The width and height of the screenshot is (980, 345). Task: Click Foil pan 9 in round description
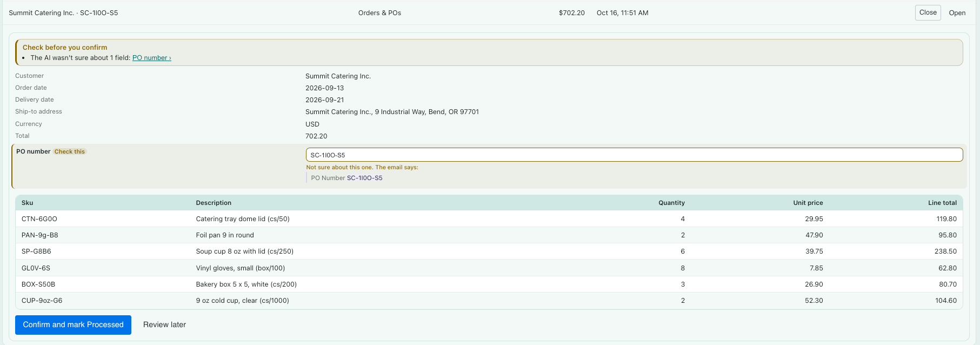225,235
